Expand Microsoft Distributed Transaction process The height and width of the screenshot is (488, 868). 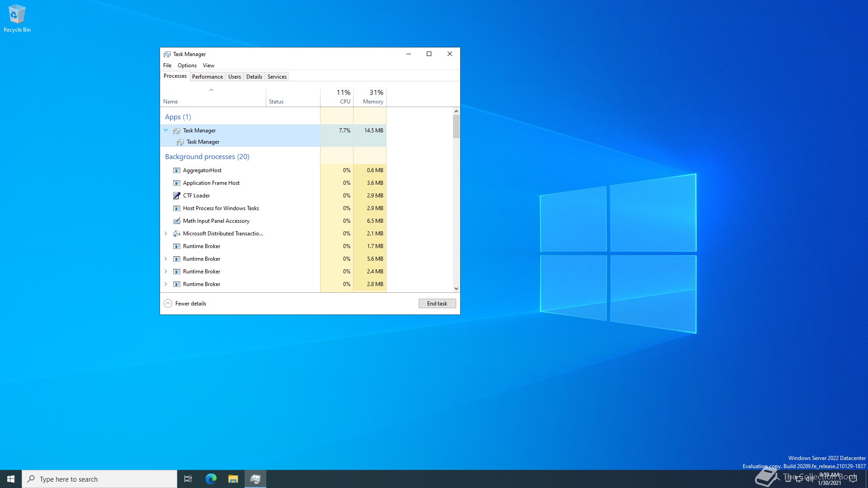166,234
